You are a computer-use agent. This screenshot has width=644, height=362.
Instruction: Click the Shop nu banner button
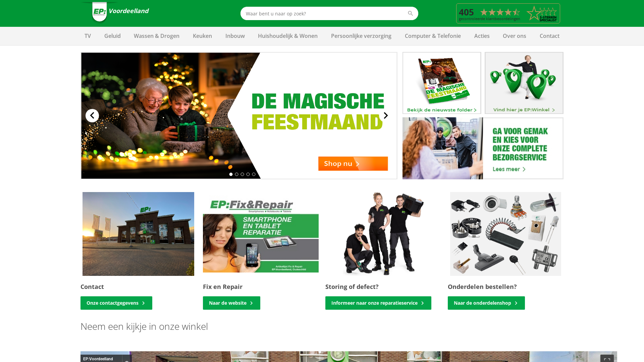(353, 164)
